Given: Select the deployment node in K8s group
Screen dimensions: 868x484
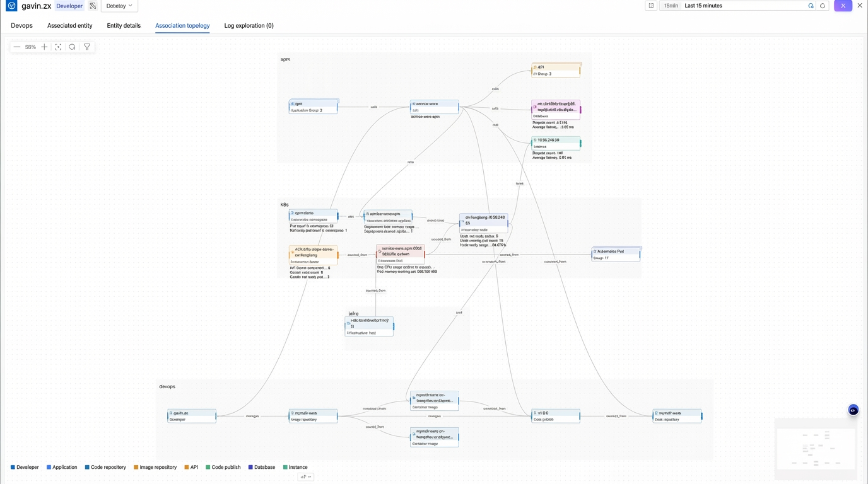Looking at the screenshot, I should 388,217.
